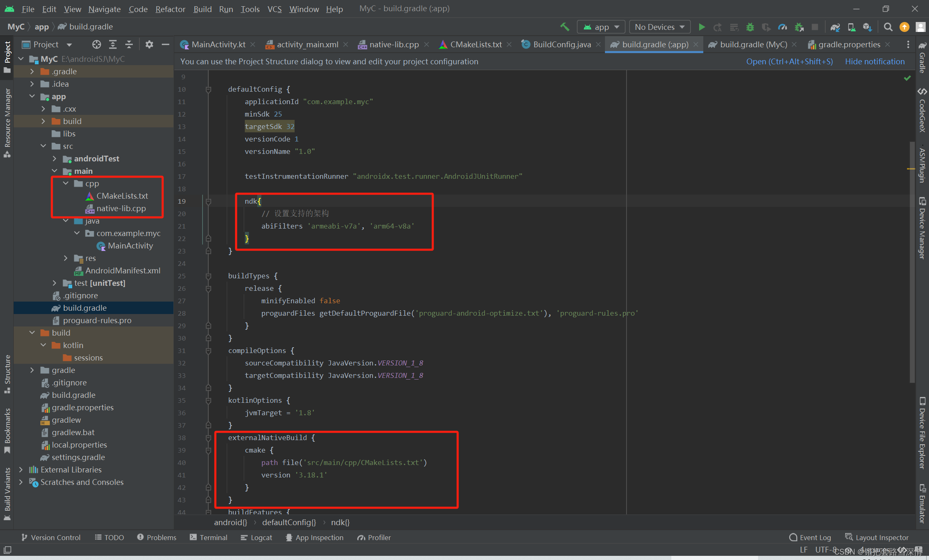Open the Profile app gauge icon
This screenshot has width=929, height=560.
coord(782,27)
